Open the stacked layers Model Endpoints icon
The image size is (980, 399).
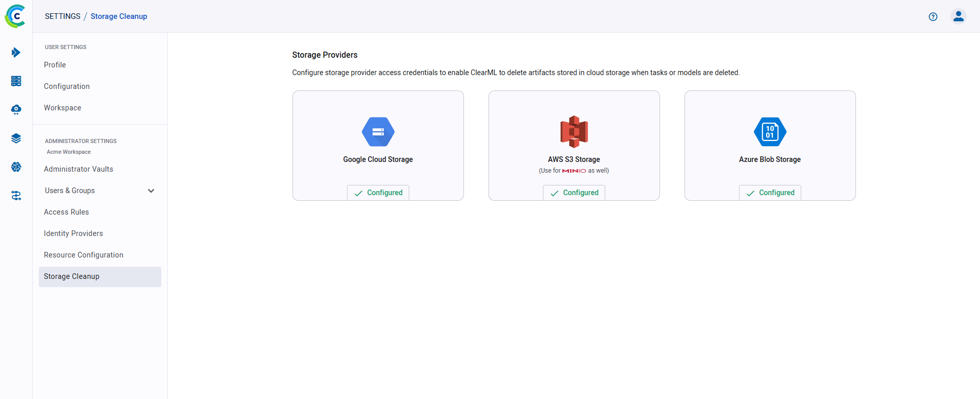(16, 138)
